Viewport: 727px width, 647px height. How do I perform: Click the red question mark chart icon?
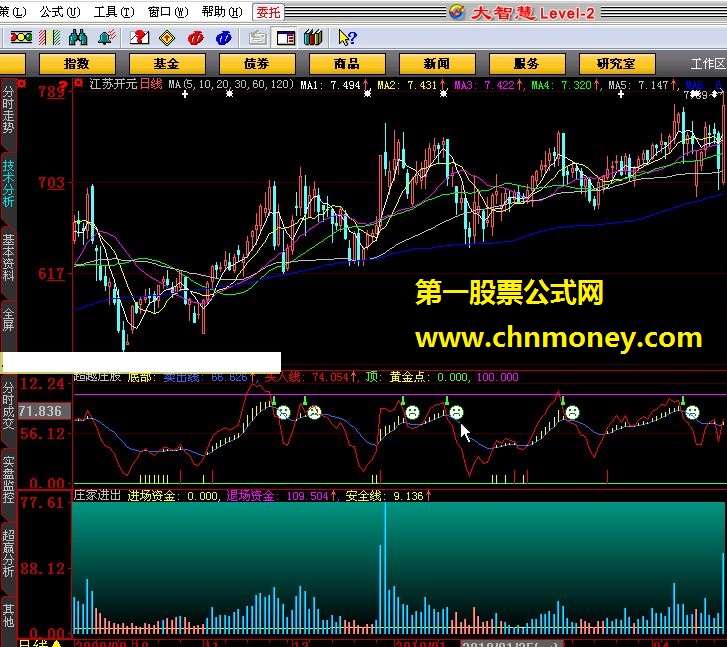[139, 38]
